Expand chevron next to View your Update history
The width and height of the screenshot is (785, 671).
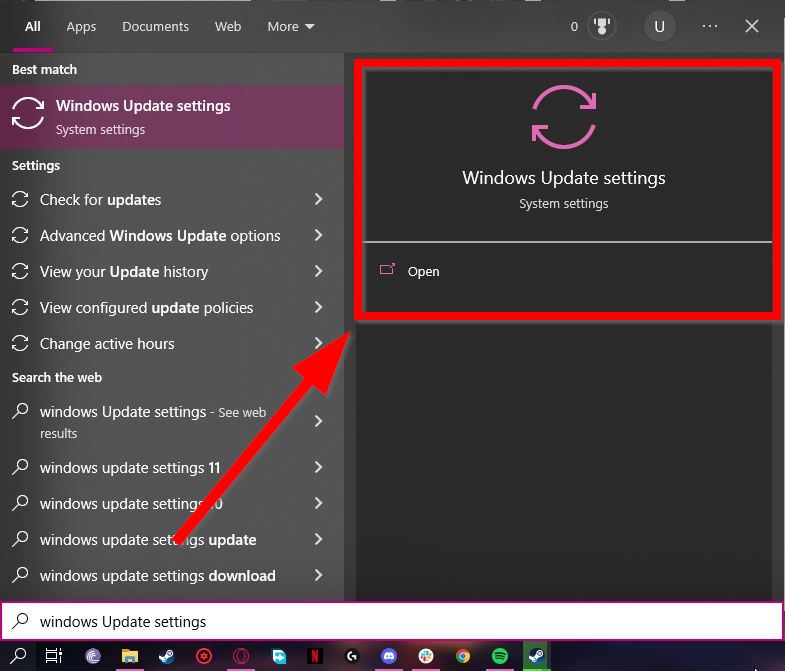318,271
